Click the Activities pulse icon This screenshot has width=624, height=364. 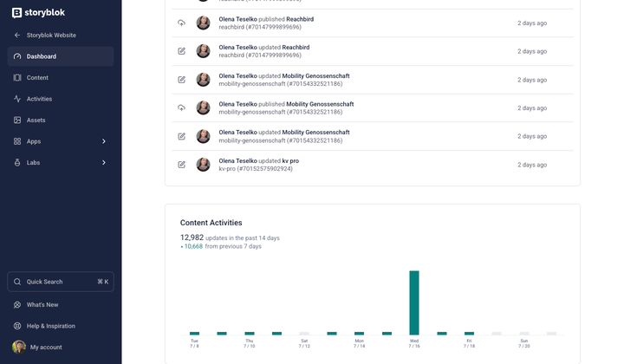point(17,99)
